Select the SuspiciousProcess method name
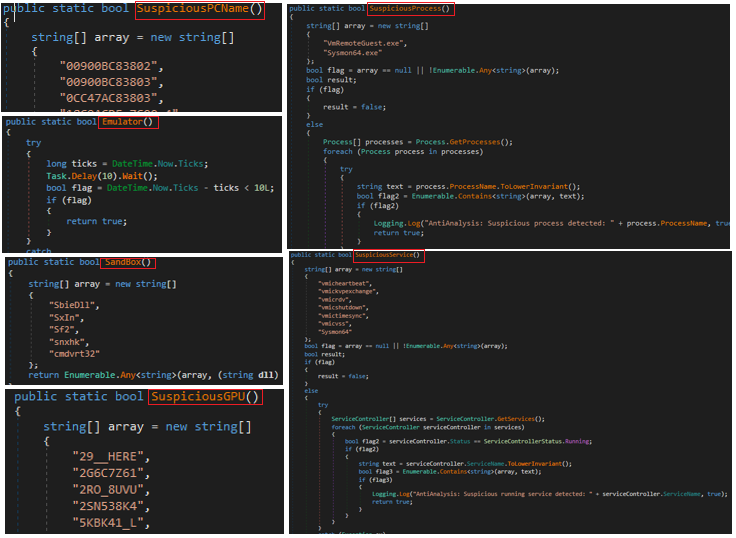Screen dimensions: 736x538 410,9
